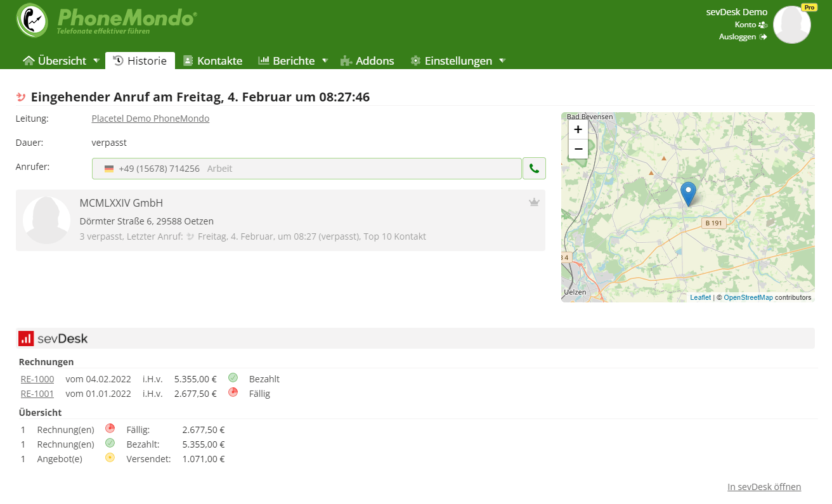Click the green Bezahlt icon in Übersicht

[110, 443]
